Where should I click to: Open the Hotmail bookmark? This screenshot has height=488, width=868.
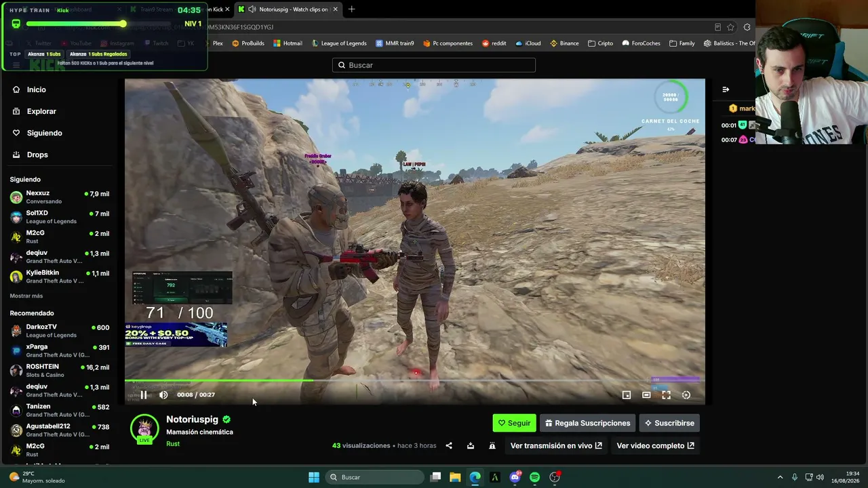pyautogui.click(x=288, y=43)
